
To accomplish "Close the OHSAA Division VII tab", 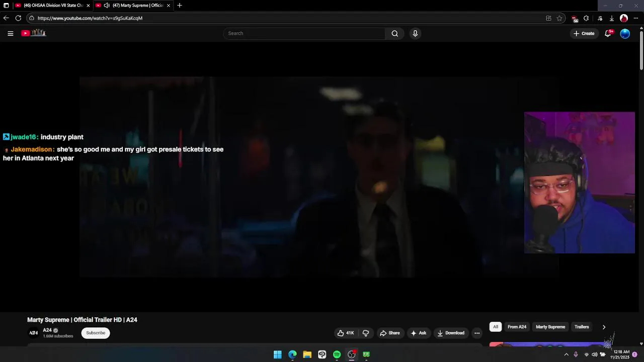I will 88,6.
